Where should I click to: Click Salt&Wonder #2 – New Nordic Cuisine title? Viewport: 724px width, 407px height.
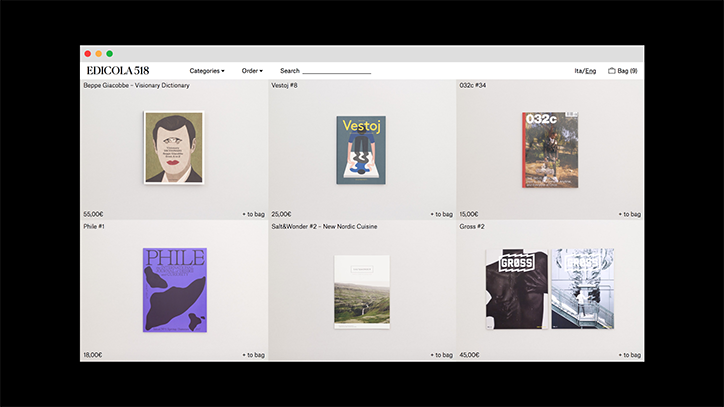pos(324,226)
